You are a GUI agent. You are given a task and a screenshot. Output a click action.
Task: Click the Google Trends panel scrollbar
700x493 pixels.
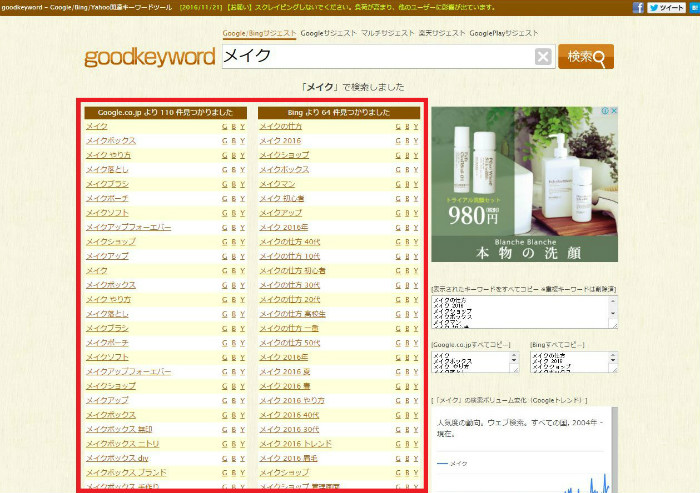(x=615, y=450)
